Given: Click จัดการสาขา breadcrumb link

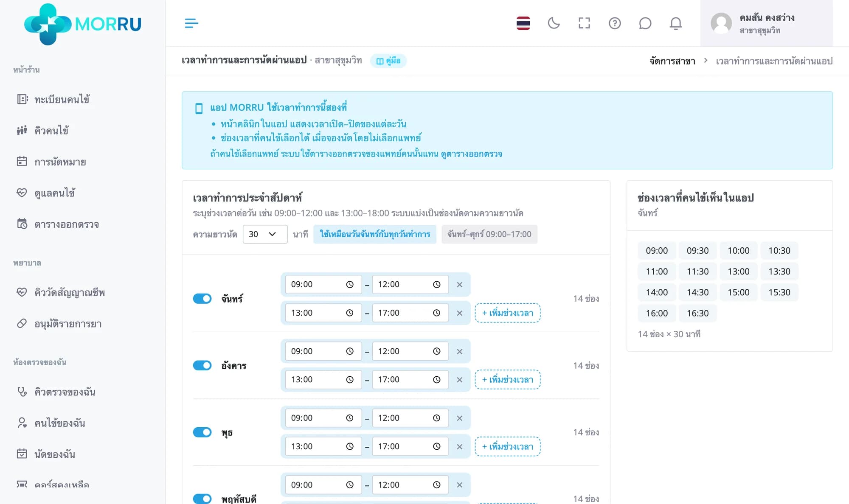Looking at the screenshot, I should click(672, 61).
